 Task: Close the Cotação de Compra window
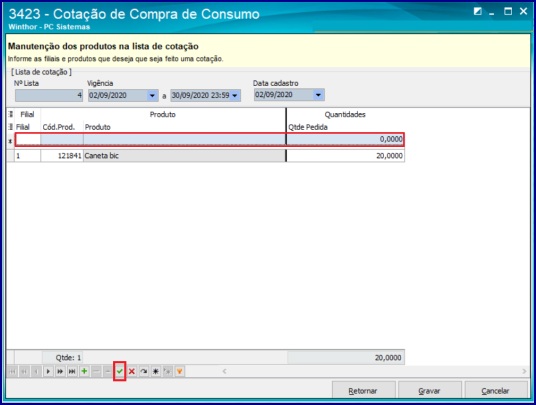pyautogui.click(x=523, y=12)
